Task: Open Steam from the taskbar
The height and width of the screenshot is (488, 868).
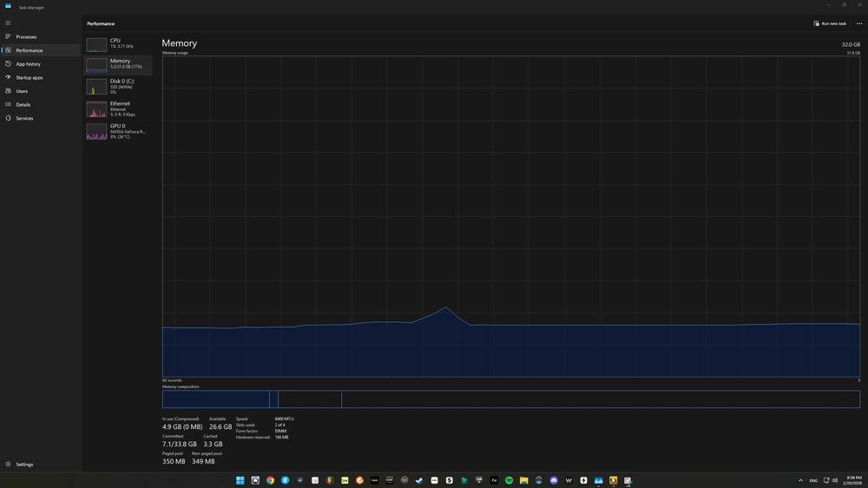Action: (419, 480)
